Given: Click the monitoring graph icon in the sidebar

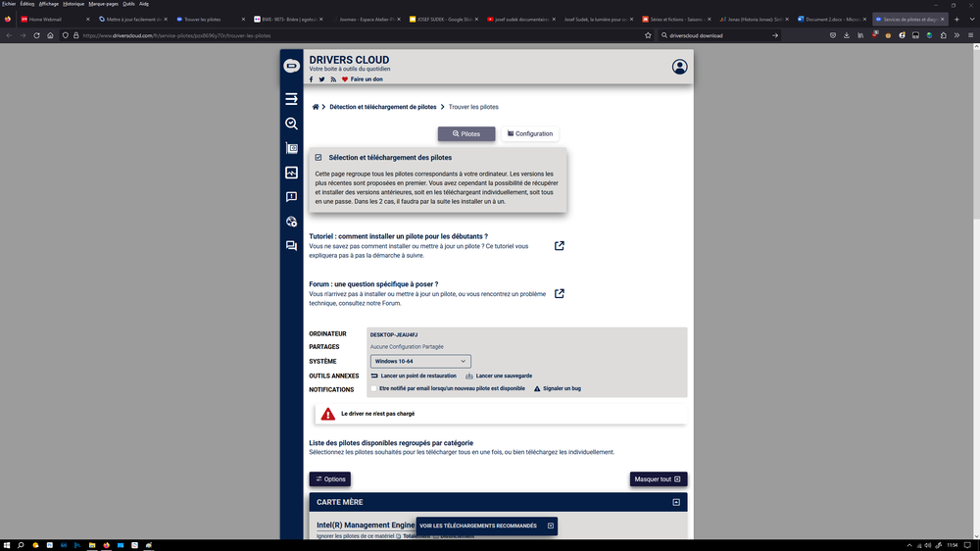Looking at the screenshot, I should pos(291,173).
